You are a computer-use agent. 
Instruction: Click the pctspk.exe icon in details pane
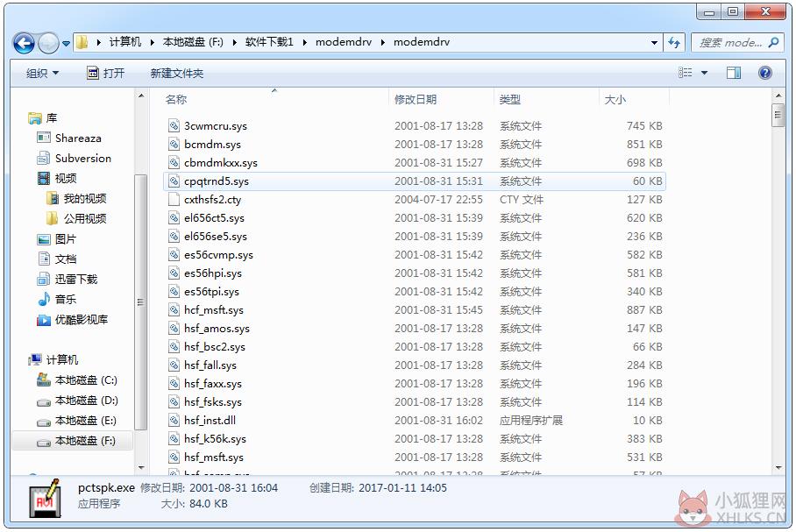(x=46, y=498)
